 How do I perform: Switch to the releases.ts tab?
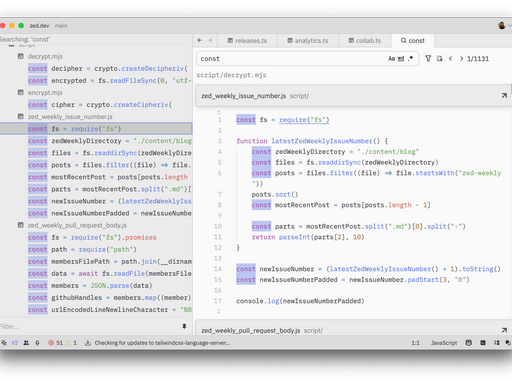(x=247, y=41)
